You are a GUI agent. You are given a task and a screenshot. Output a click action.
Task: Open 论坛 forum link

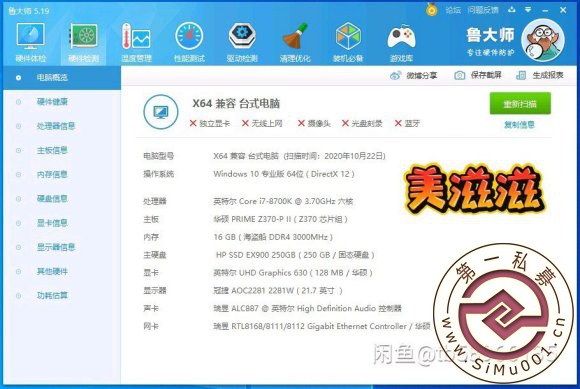click(x=453, y=10)
